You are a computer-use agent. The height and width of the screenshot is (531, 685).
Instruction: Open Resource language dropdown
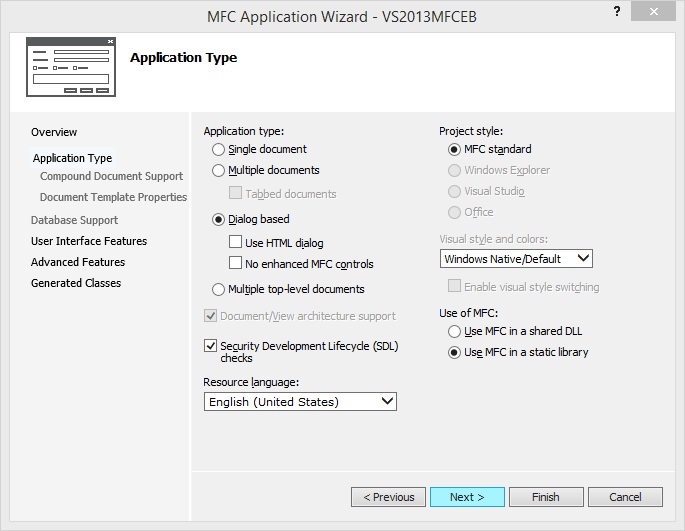click(300, 402)
